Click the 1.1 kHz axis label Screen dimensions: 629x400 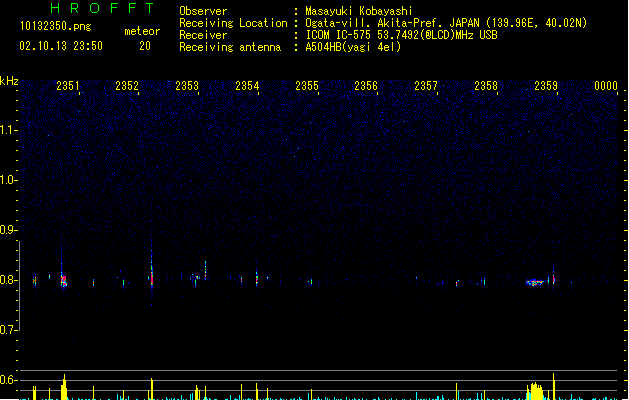pyautogui.click(x=8, y=130)
